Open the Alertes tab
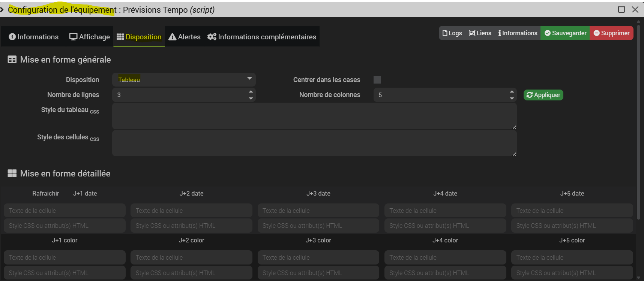The width and height of the screenshot is (644, 281). pos(184,37)
